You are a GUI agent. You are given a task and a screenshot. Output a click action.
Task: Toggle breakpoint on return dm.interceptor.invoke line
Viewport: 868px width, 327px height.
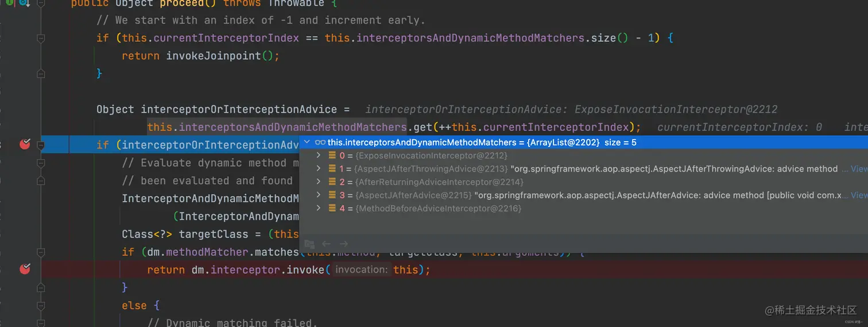click(25, 269)
